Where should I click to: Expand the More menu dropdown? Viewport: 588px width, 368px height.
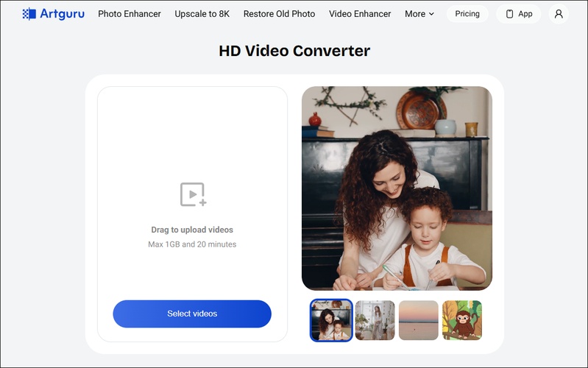(x=419, y=14)
